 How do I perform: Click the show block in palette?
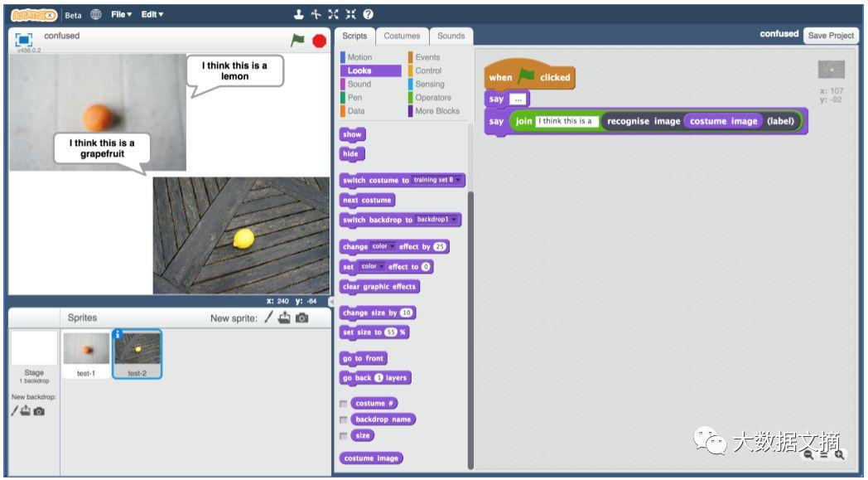pyautogui.click(x=352, y=134)
